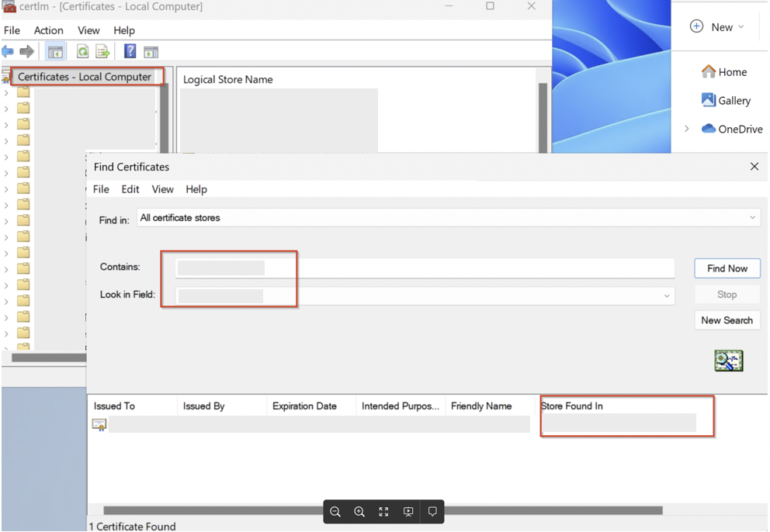Click the Refresh icon in the toolbar
Screen dimensions: 770x532
click(82, 51)
